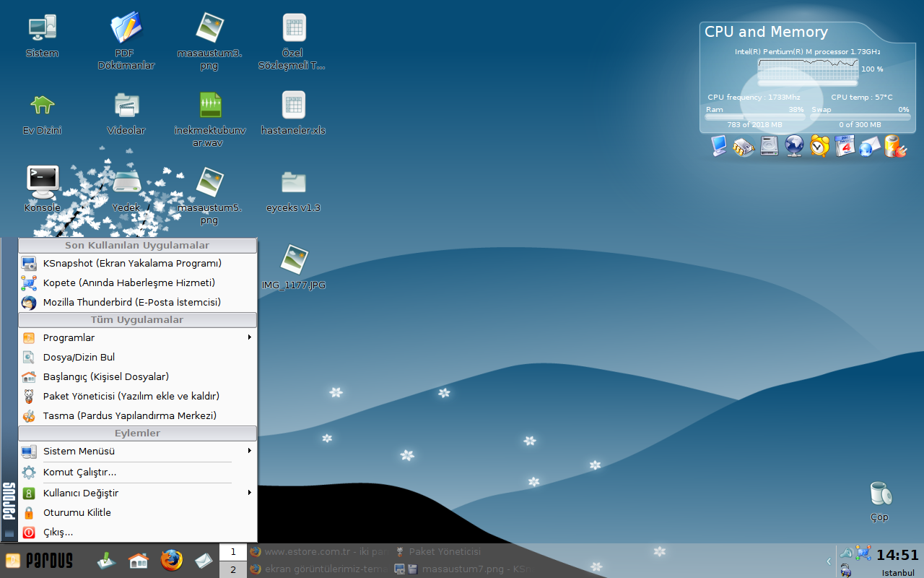Open the ekran görüntülerimiz taskbar window
This screenshot has width=924, height=578.
click(320, 569)
